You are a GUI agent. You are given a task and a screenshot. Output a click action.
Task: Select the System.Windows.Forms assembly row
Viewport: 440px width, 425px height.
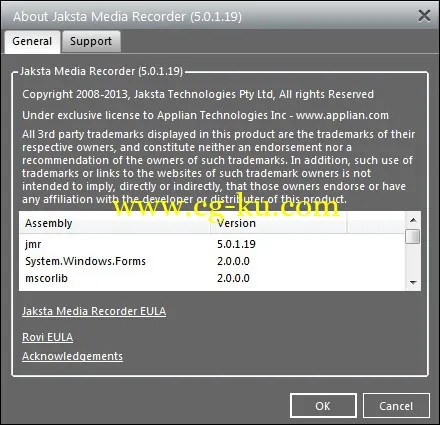[212, 261]
